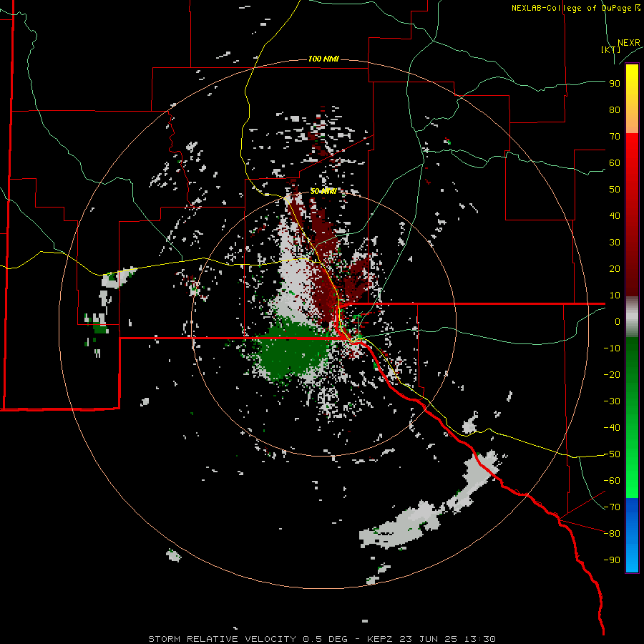
Task: Click the 60 value on velocity scale
Action: click(x=615, y=162)
